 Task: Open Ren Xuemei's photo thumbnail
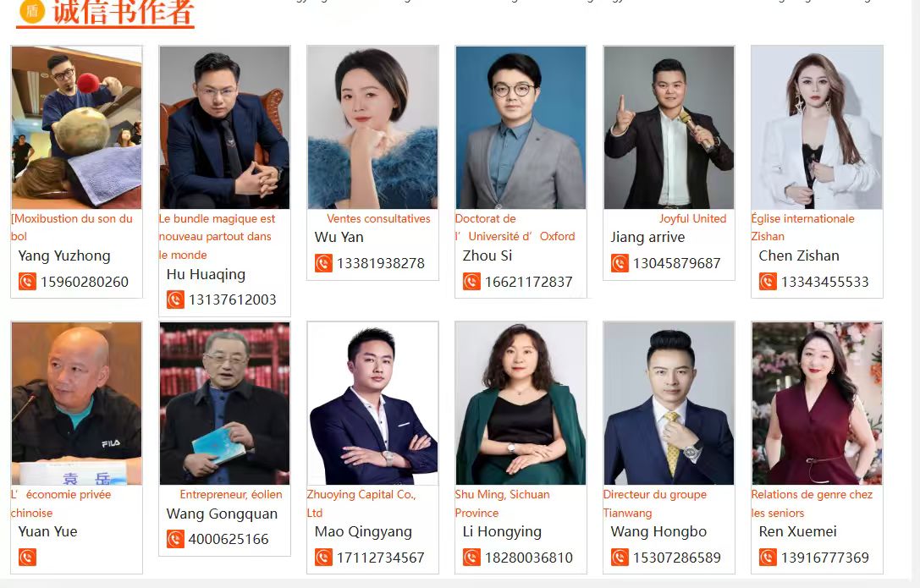click(x=817, y=404)
